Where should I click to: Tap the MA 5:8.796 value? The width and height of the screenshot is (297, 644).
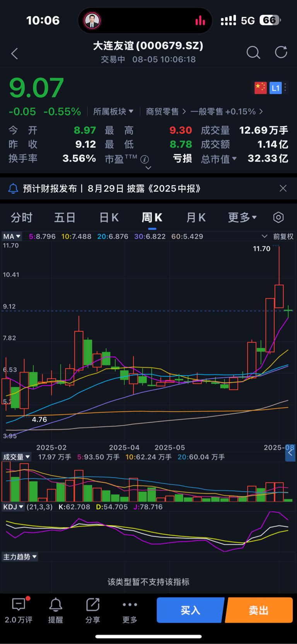pyautogui.click(x=42, y=236)
